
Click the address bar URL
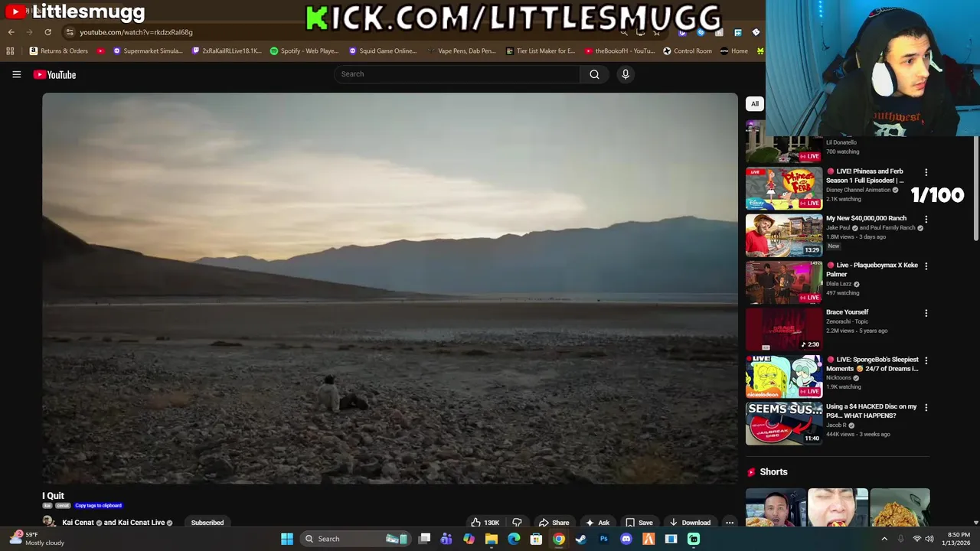[136, 32]
